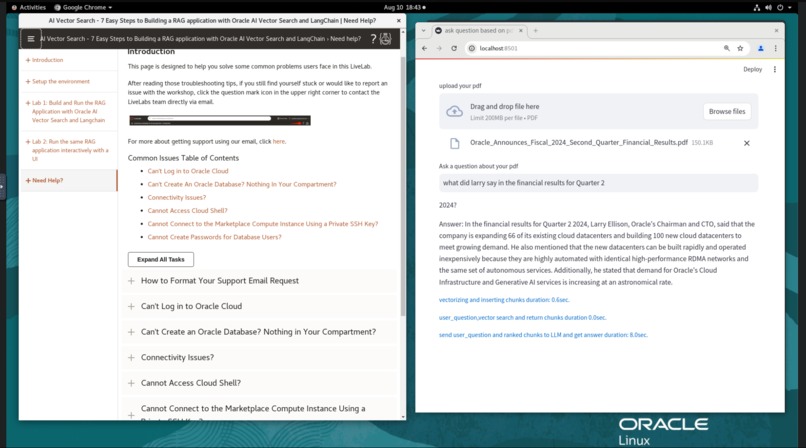806x448 pixels.
Task: Click the site info icon beside localhost
Action: tap(471, 48)
